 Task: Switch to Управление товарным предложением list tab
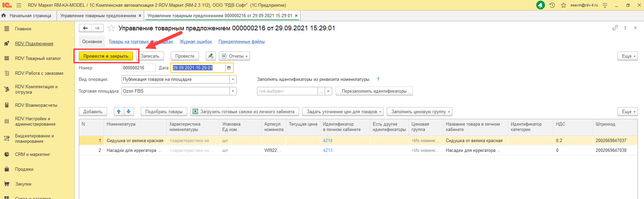pos(98,15)
